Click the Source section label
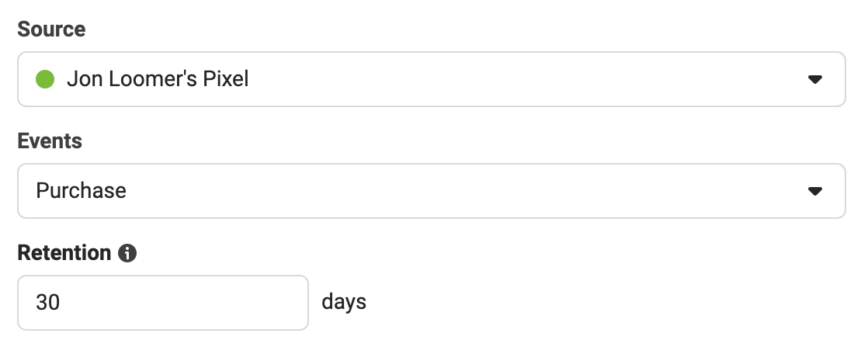Image resolution: width=868 pixels, height=340 pixels. 51,29
